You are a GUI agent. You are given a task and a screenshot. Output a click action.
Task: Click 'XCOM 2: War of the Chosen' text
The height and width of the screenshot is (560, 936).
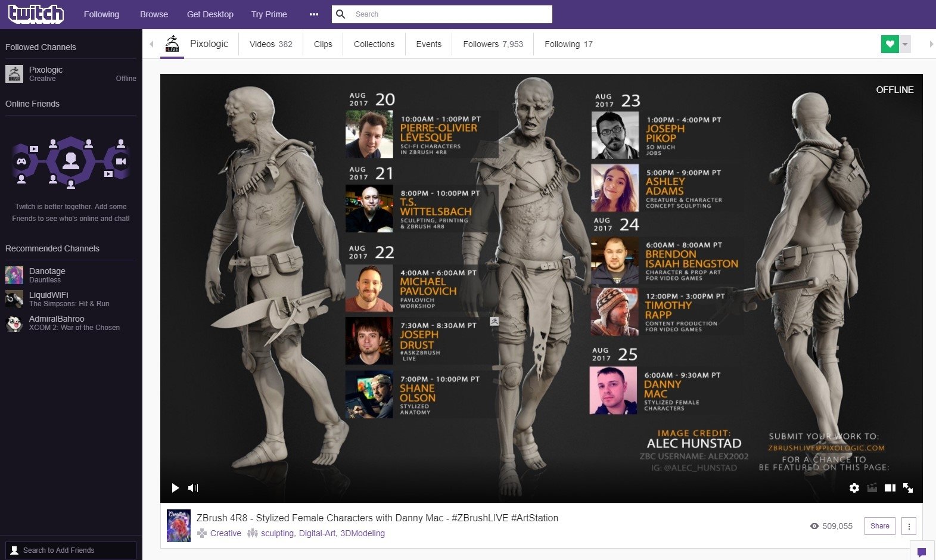(x=74, y=328)
